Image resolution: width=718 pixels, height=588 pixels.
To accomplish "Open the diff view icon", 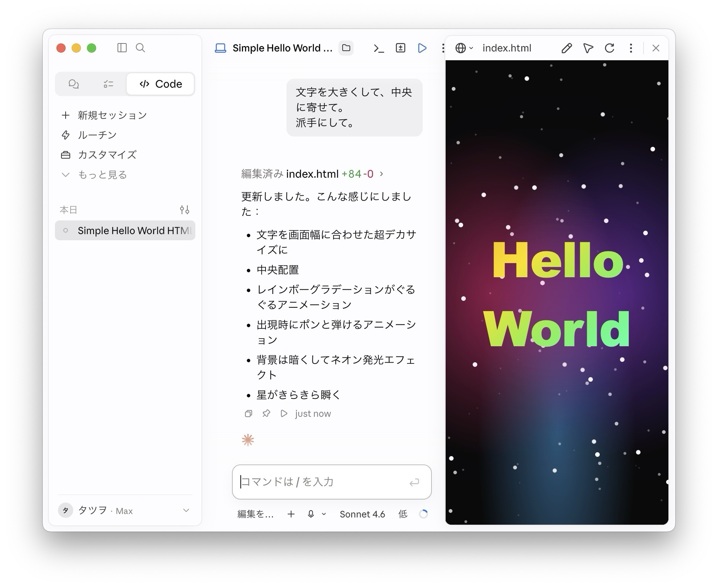I will 400,48.
